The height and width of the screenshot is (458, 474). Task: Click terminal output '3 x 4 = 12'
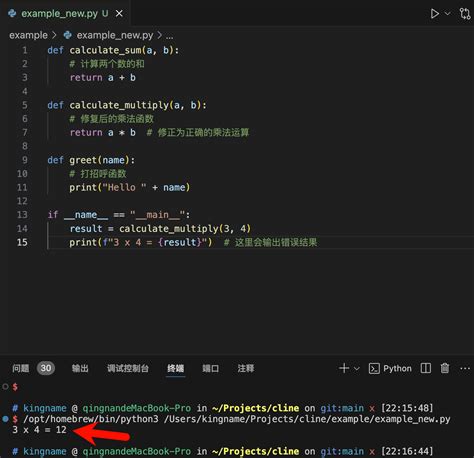point(39,430)
